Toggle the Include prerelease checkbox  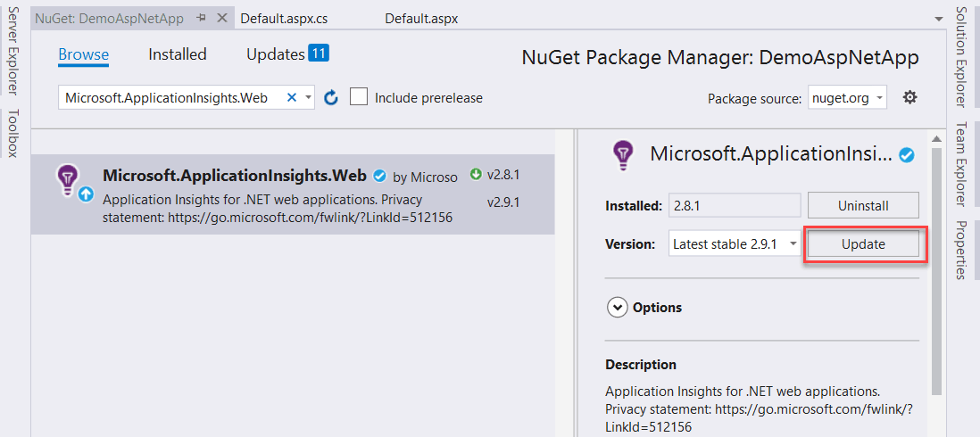359,97
